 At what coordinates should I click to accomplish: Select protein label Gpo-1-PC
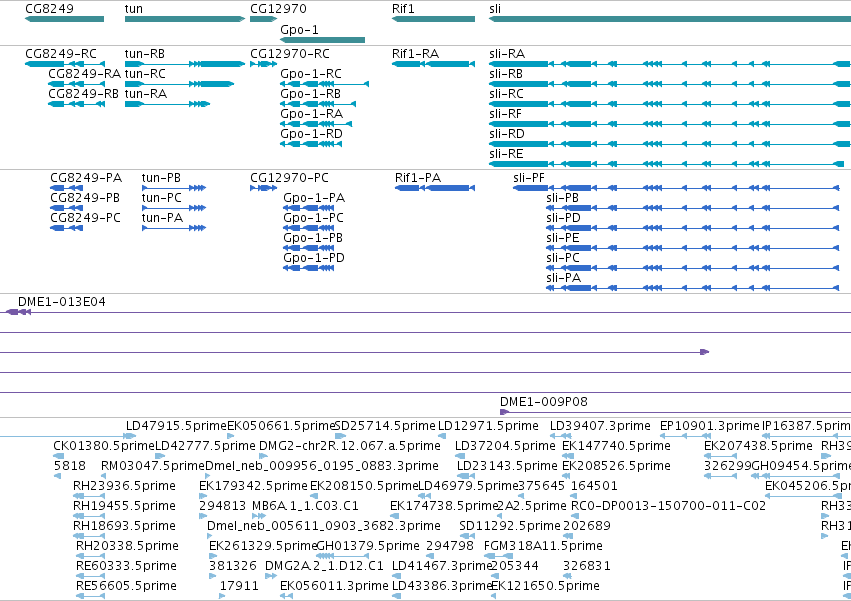point(314,218)
